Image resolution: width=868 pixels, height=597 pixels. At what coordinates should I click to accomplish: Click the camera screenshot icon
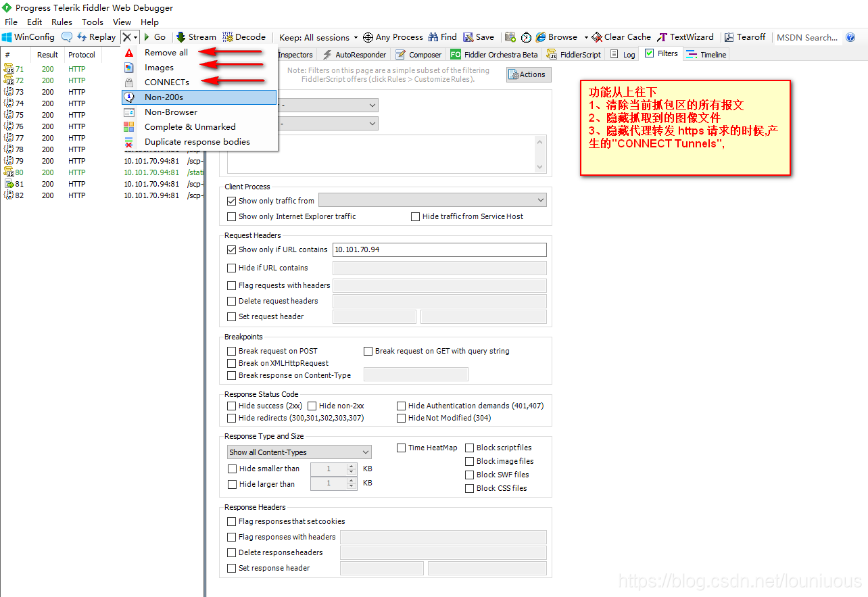(x=510, y=37)
